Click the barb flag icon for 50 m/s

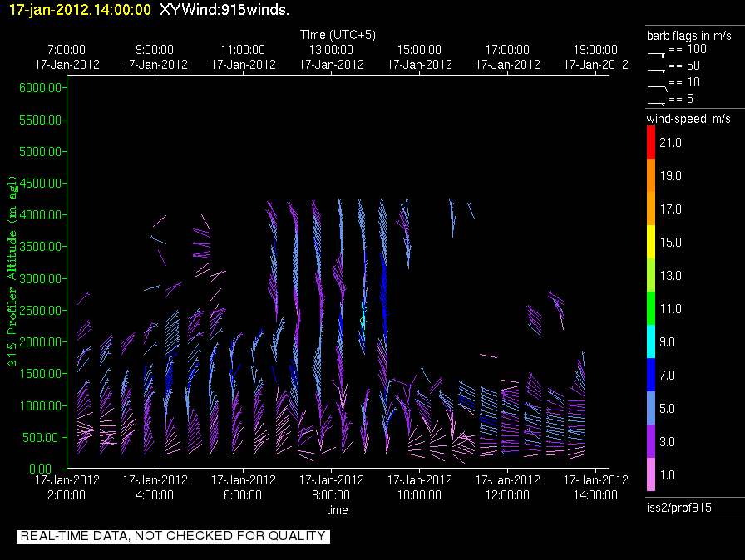pyautogui.click(x=657, y=71)
